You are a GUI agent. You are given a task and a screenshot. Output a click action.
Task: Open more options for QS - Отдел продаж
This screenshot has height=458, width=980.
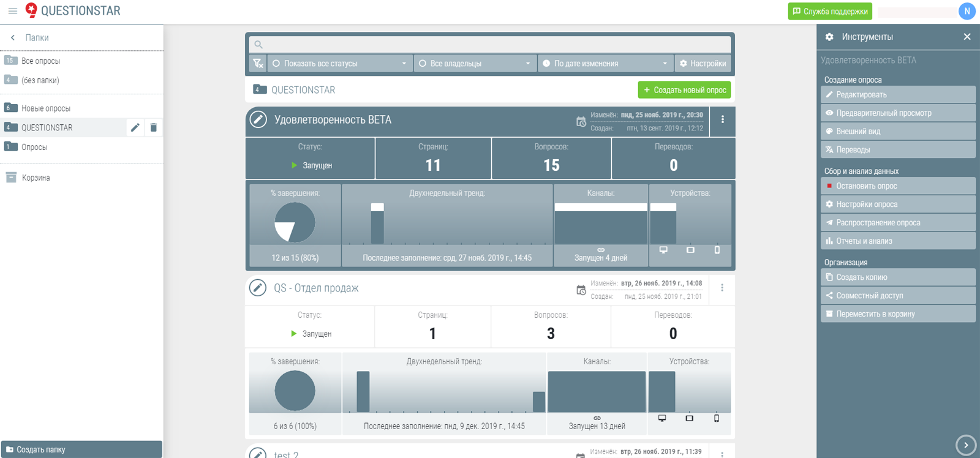[722, 288]
